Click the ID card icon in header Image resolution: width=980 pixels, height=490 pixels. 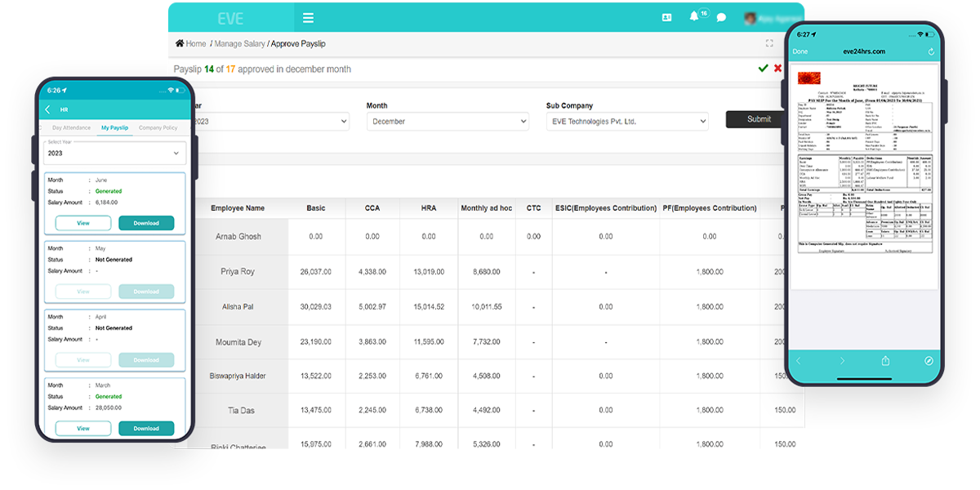[x=667, y=18]
